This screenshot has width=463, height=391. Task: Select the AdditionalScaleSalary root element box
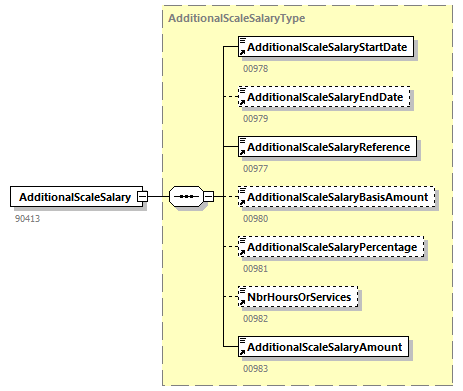(76, 197)
